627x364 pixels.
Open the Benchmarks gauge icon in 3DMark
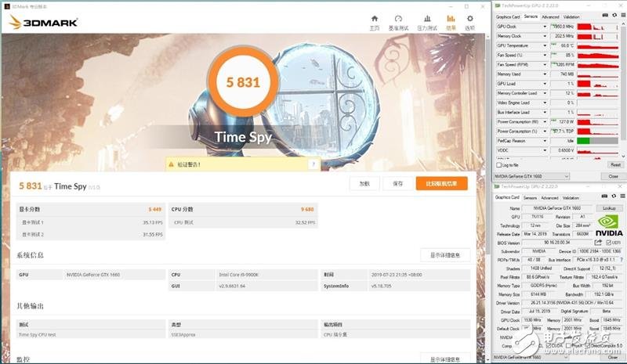tap(398, 18)
